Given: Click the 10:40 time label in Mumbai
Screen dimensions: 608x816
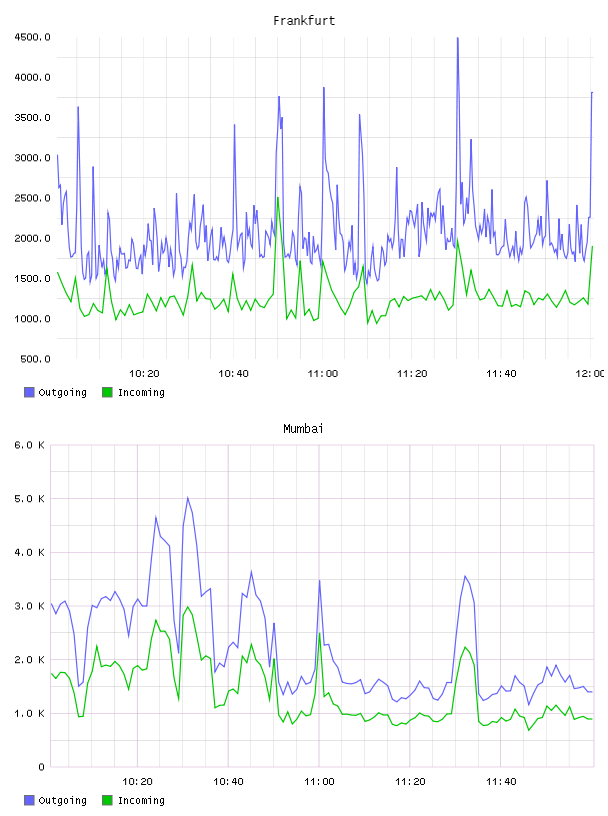Looking at the screenshot, I should (x=228, y=782).
